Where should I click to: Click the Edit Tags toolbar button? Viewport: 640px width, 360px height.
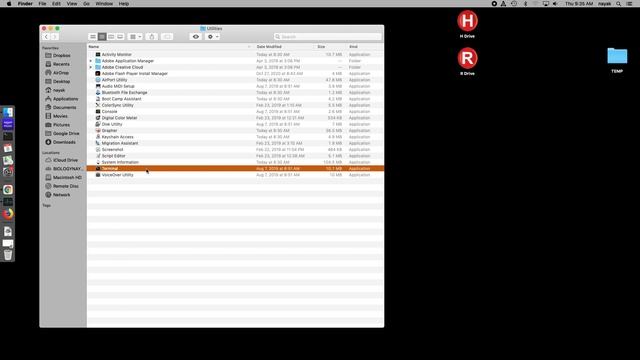click(167, 37)
